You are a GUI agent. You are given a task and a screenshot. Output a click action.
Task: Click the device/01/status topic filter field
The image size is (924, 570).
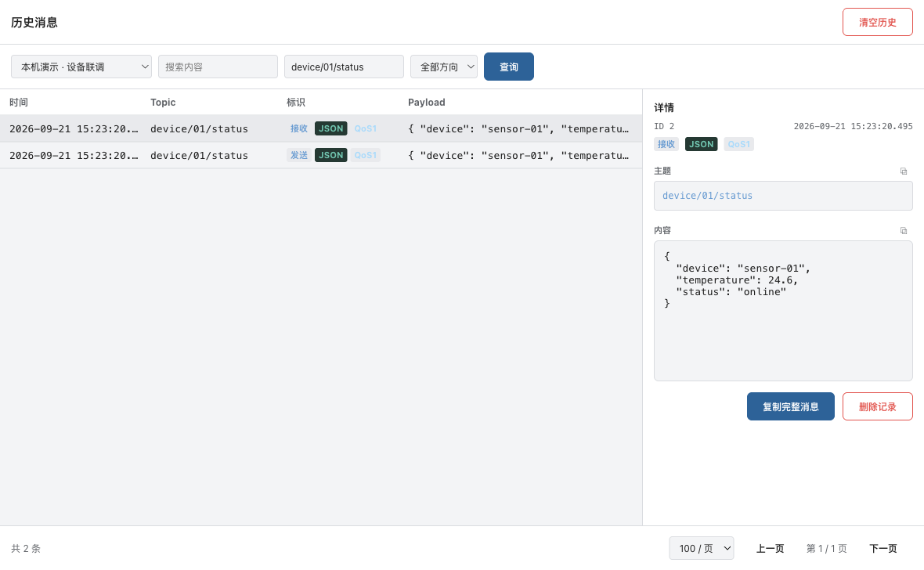coord(344,67)
